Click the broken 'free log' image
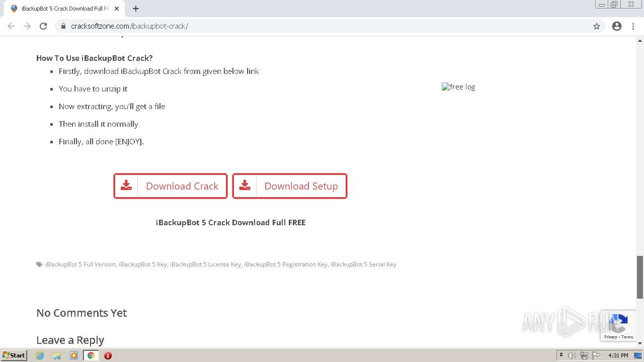This screenshot has height=362, width=644. 458,87
